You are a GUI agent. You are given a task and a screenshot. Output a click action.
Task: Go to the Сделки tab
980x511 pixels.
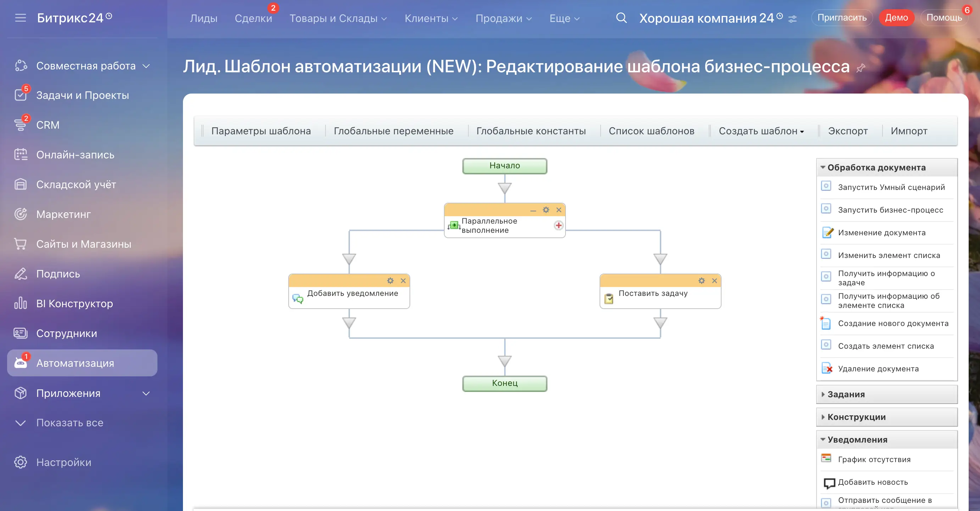(254, 18)
